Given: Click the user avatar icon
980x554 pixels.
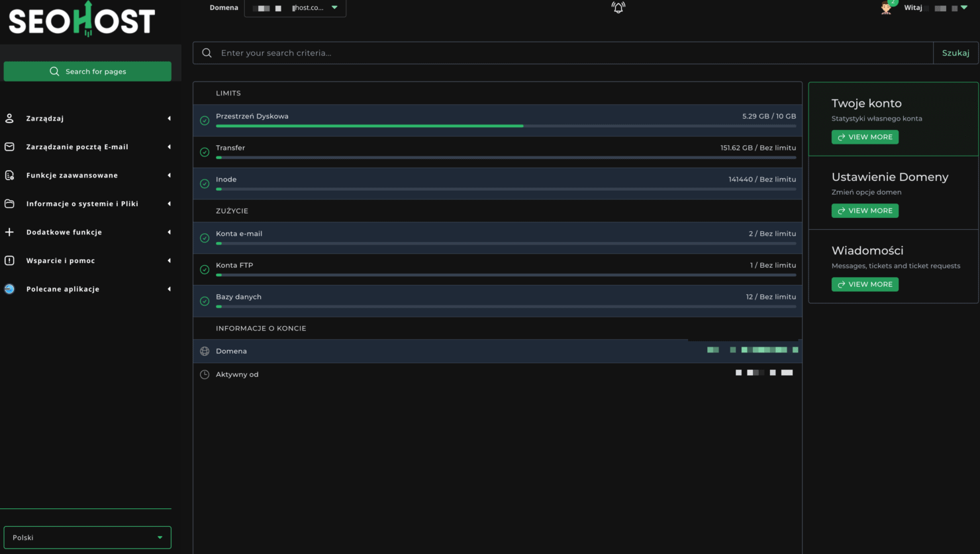Looking at the screenshot, I should pos(886,8).
